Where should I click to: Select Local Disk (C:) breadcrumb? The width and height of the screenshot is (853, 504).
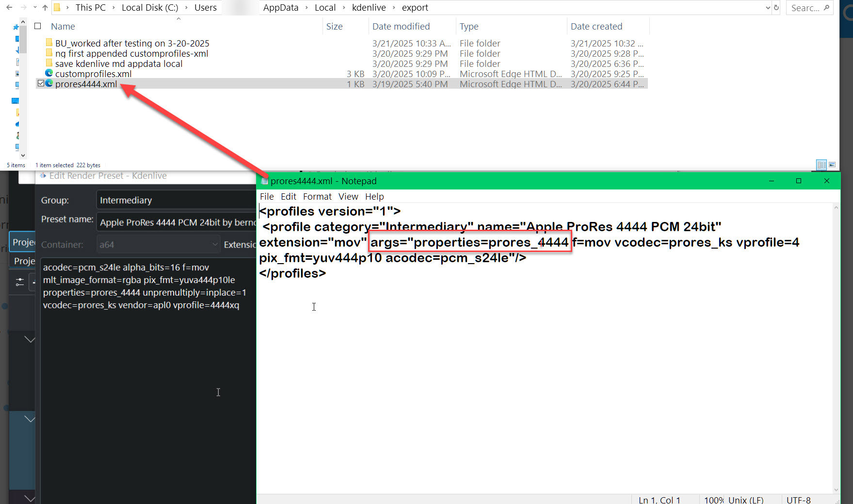click(x=150, y=7)
